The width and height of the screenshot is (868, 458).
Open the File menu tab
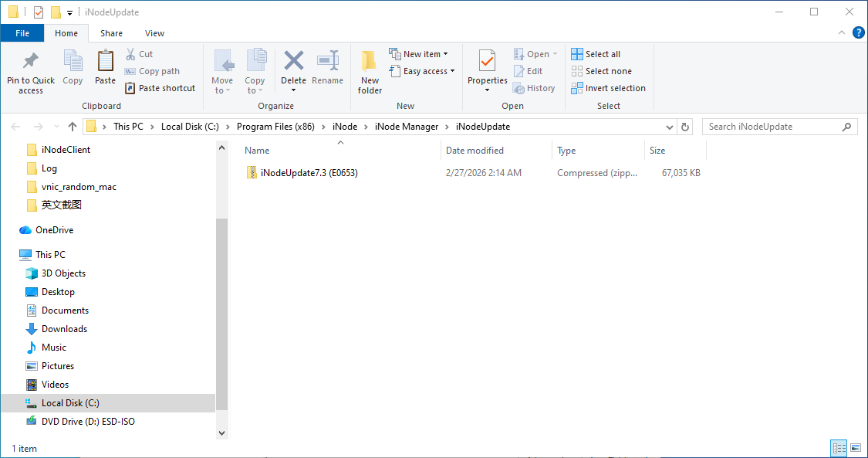22,33
